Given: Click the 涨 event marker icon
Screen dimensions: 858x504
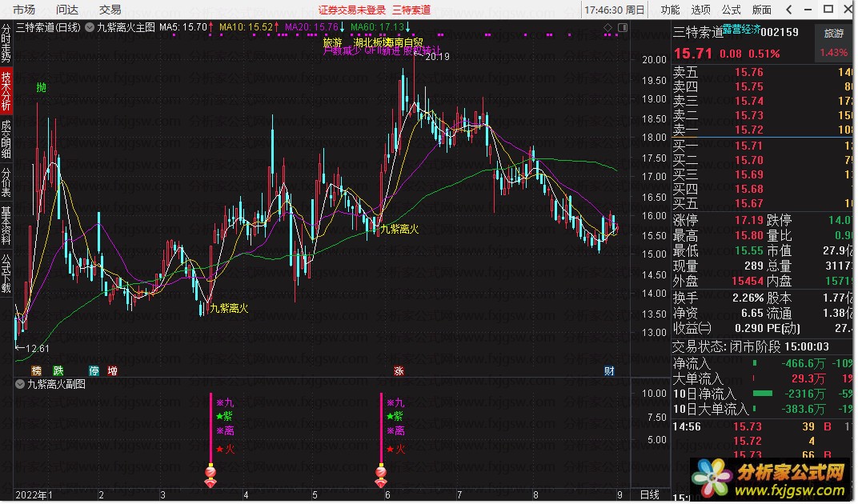Looking at the screenshot, I should (x=399, y=371).
